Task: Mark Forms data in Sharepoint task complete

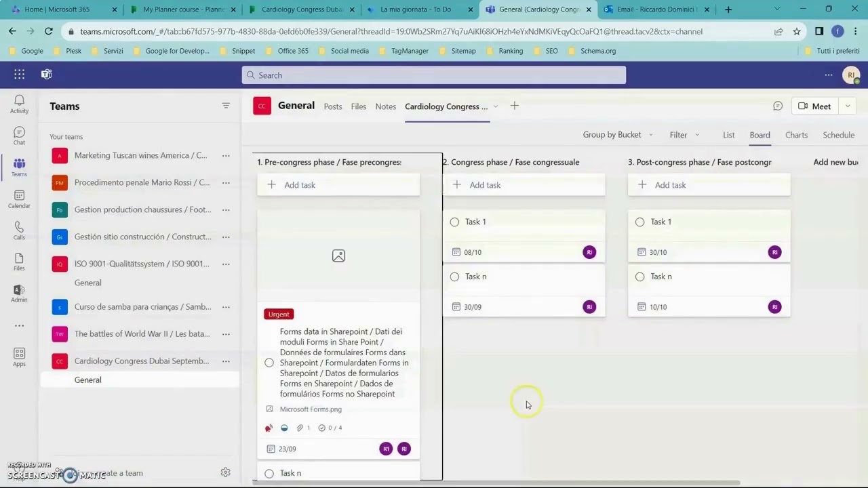Action: (269, 363)
